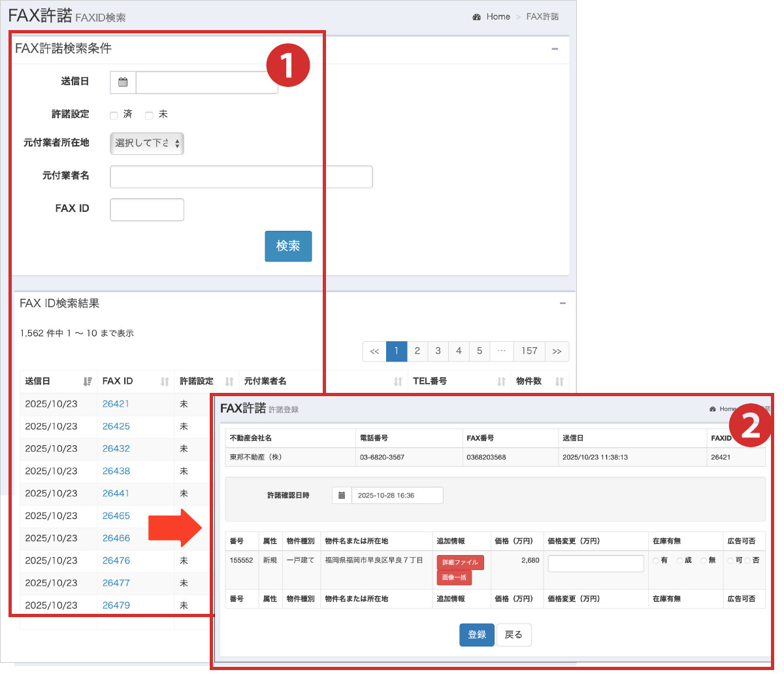Select 成 radio for 在庫有無
The height and width of the screenshot is (674, 784).
679,561
